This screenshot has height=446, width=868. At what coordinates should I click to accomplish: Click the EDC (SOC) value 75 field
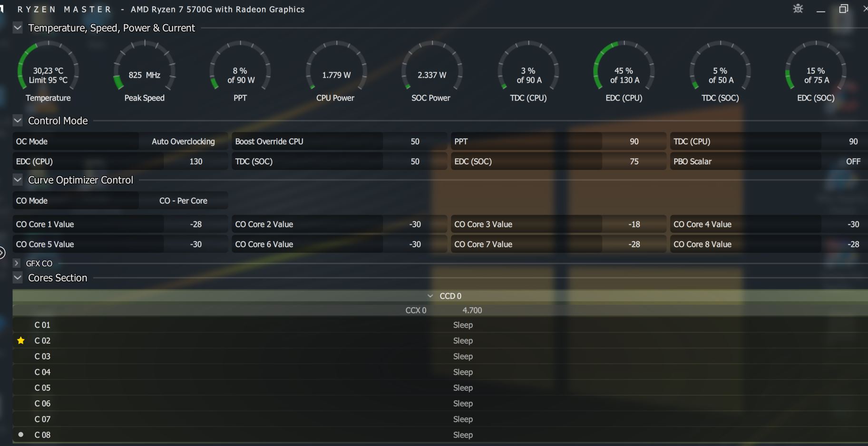pos(634,161)
